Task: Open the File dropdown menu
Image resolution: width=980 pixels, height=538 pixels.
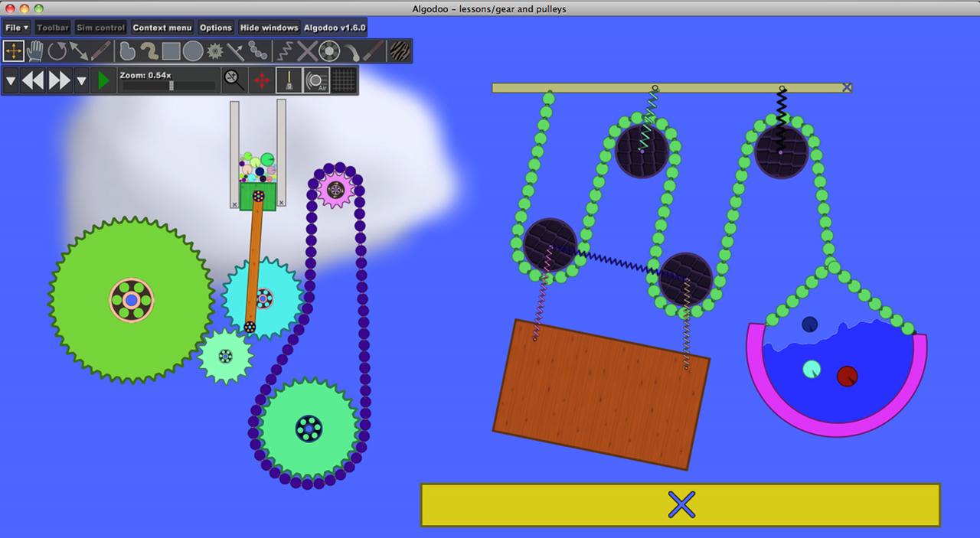Action: coord(16,28)
